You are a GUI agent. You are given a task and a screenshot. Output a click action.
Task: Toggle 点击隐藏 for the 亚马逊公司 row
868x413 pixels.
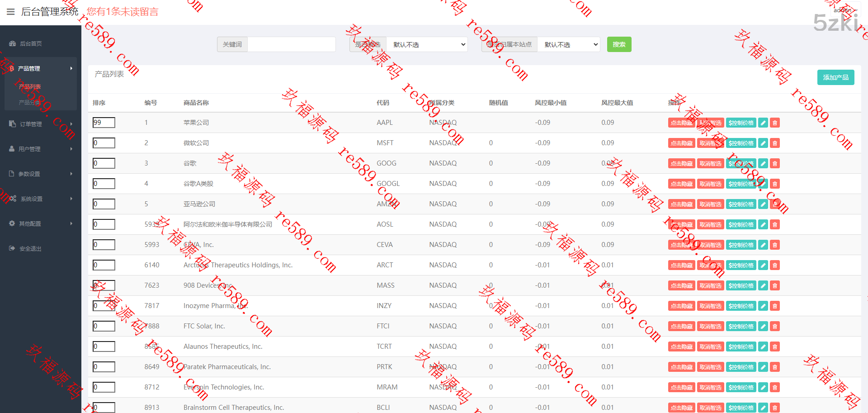point(681,204)
